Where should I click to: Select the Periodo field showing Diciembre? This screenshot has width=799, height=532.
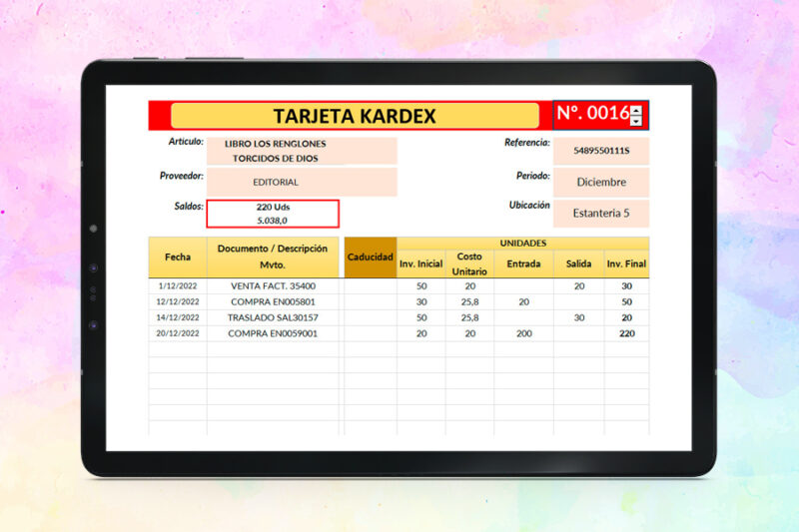click(601, 182)
